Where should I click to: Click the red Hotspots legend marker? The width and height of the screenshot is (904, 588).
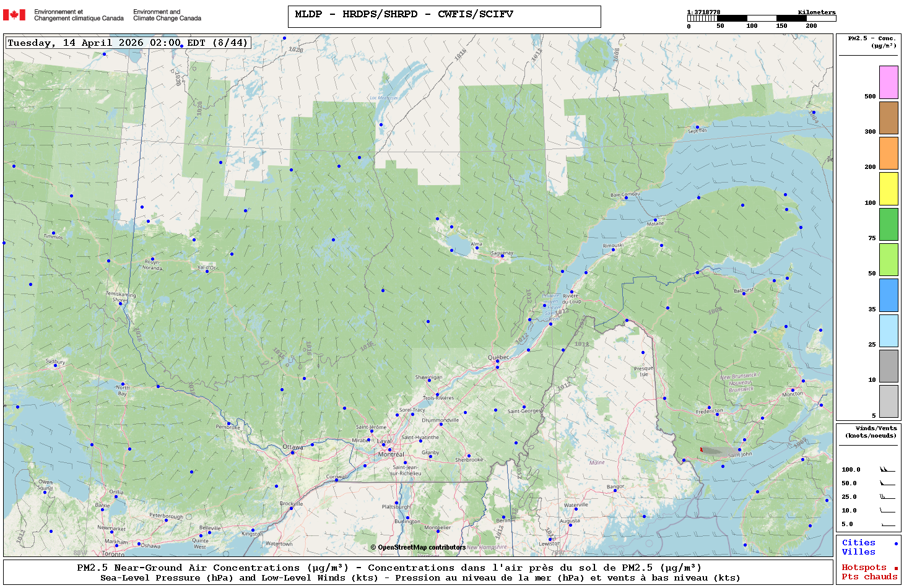click(x=895, y=568)
